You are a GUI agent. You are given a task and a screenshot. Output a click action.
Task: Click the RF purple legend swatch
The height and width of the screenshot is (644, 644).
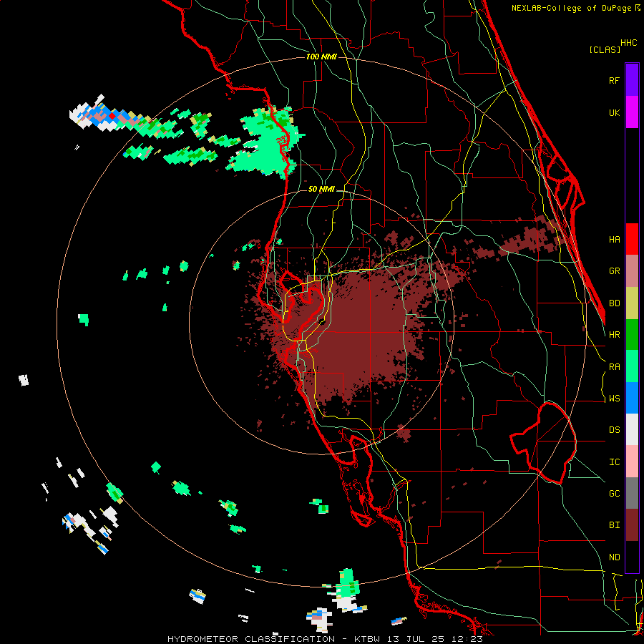coord(632,80)
